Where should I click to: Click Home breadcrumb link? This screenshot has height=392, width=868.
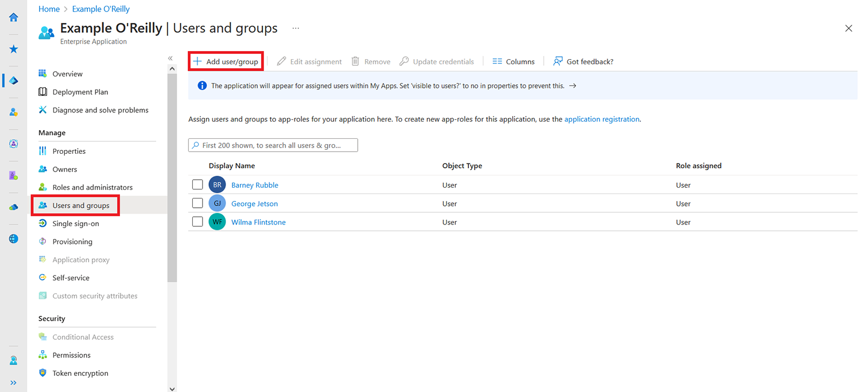click(49, 9)
